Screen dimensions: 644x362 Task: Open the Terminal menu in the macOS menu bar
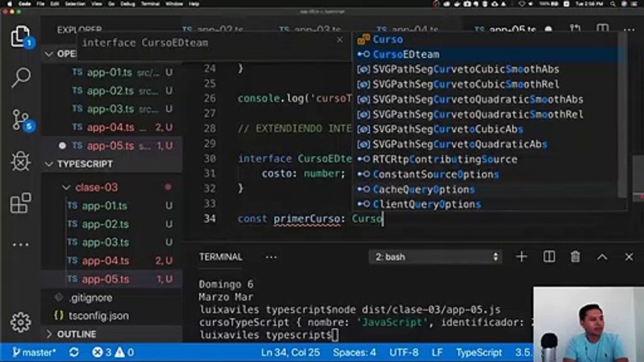150,4
